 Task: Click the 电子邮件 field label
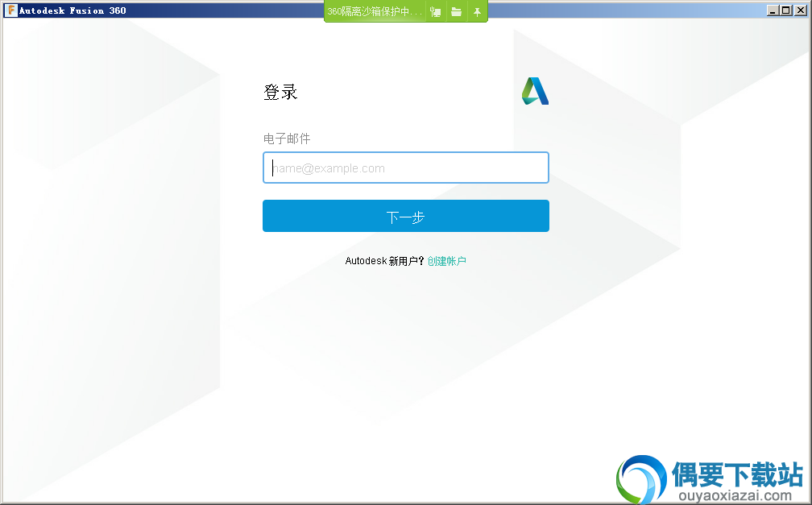click(x=287, y=139)
